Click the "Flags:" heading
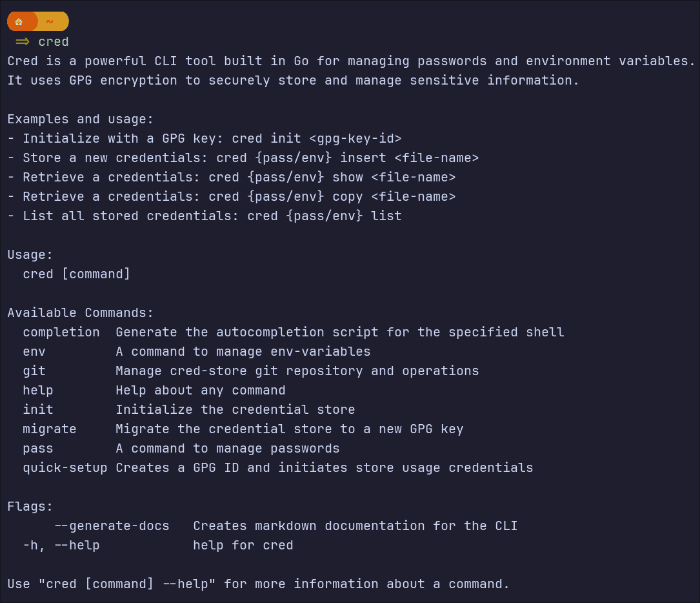Viewport: 700px width, 603px height. click(30, 507)
